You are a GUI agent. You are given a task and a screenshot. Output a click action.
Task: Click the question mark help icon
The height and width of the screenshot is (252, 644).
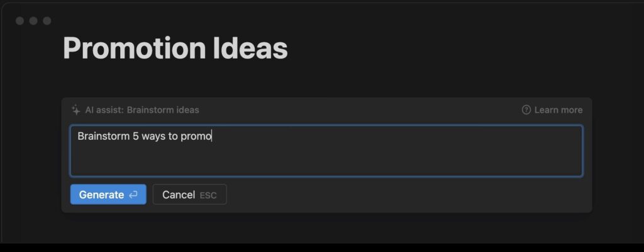(526, 110)
